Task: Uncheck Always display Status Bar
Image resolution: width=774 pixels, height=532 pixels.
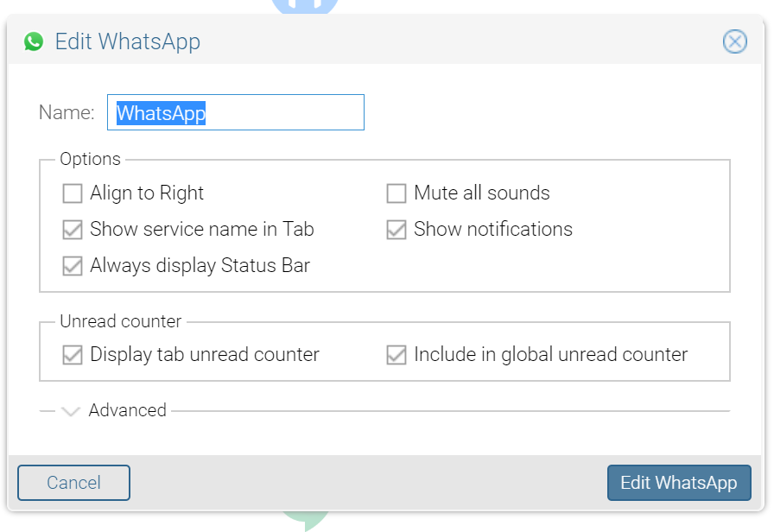Action: (x=73, y=265)
